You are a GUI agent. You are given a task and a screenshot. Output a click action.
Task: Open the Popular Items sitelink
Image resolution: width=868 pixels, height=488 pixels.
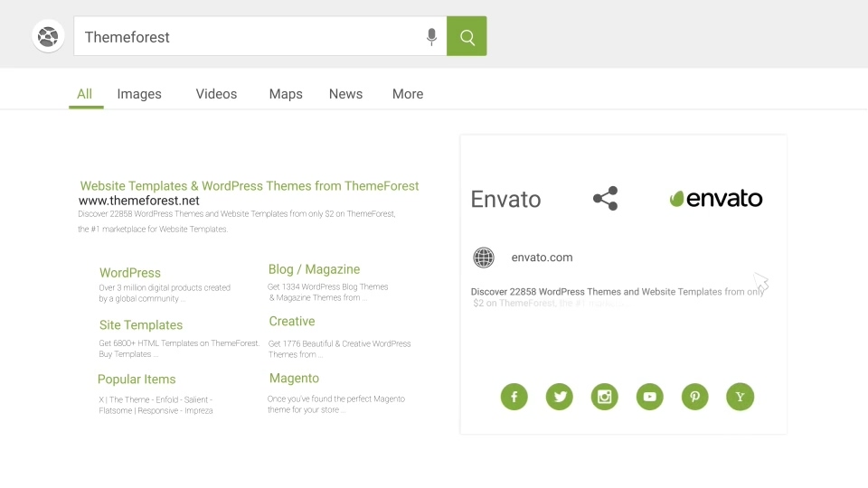click(137, 379)
